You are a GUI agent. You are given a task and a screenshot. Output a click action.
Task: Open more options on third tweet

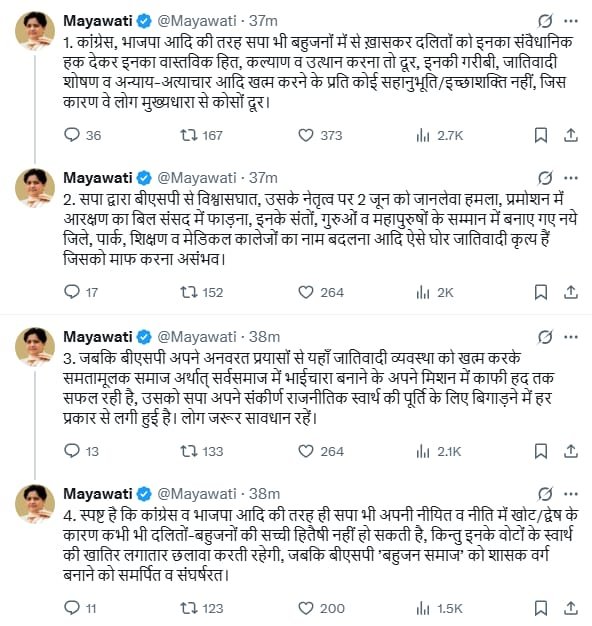click(571, 337)
